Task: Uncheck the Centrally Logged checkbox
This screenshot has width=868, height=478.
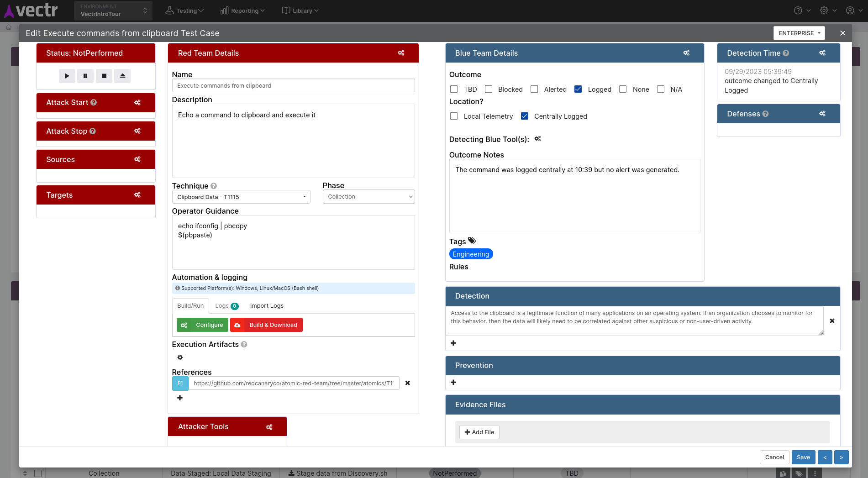Action: click(x=525, y=116)
